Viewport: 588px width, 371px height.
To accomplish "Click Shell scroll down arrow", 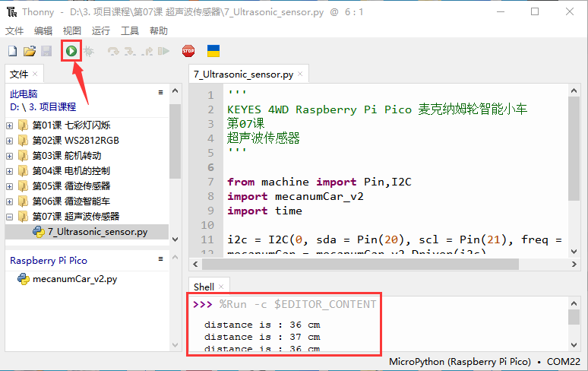I will click(x=574, y=344).
